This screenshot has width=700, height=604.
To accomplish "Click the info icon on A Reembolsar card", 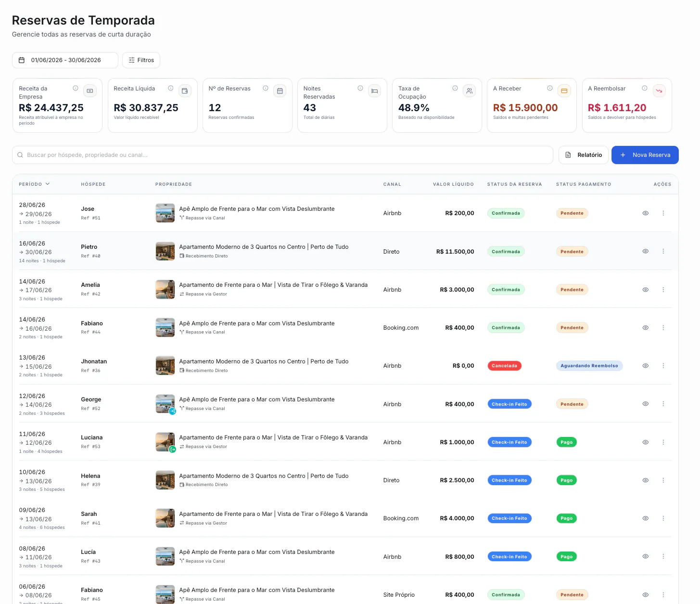I will tap(645, 88).
